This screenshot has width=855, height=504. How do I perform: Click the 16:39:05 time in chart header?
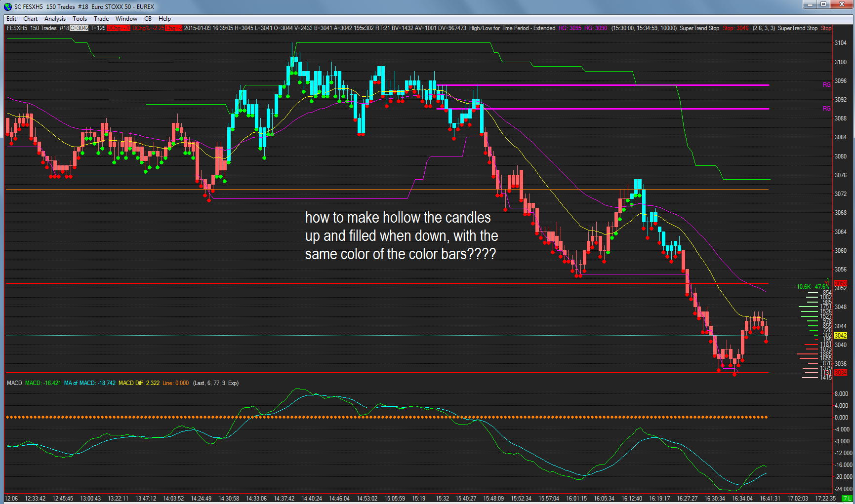click(x=223, y=28)
